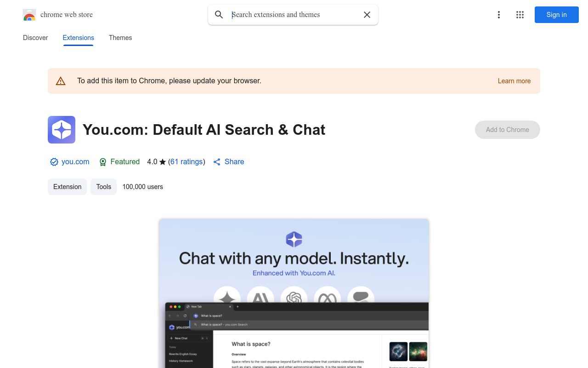The width and height of the screenshot is (588, 368).
Task: Click the extension title heading
Action: 204,130
